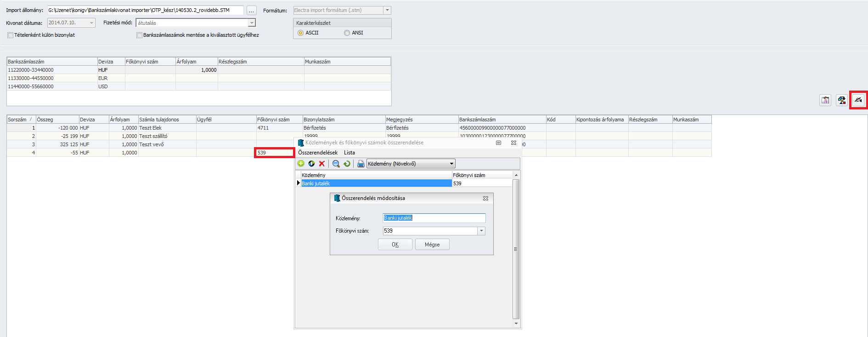Click the green refresh arrow icon
This screenshot has height=337, width=868.
click(x=347, y=164)
